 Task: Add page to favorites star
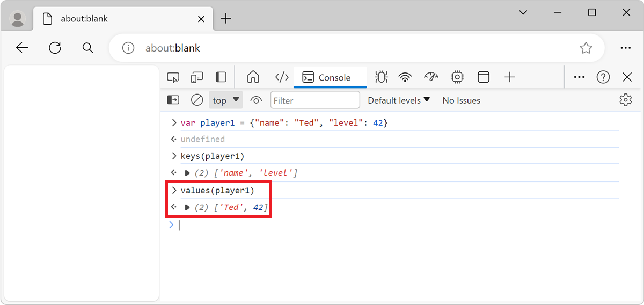pos(586,48)
